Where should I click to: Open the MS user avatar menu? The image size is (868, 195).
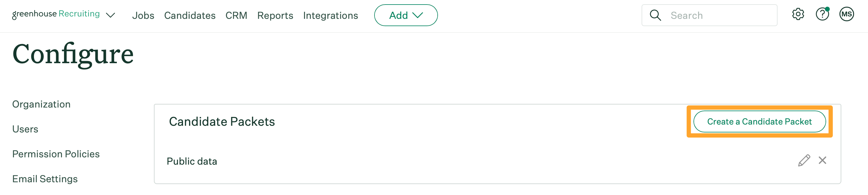846,15
